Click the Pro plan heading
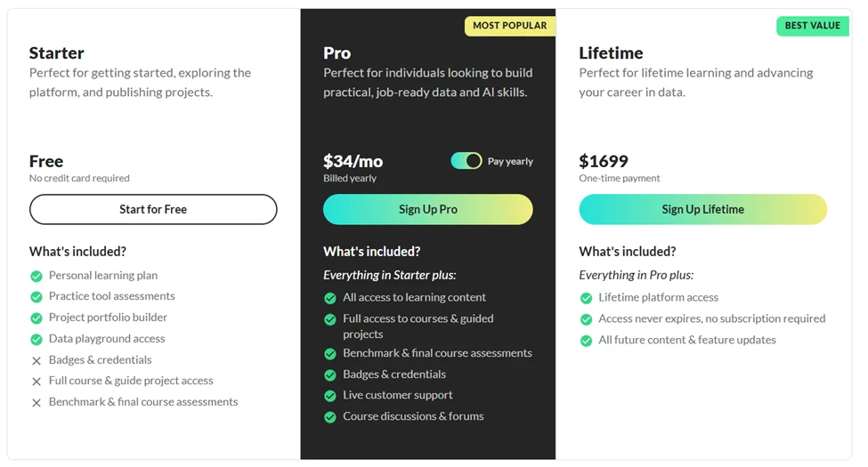868x467 pixels. click(x=337, y=53)
